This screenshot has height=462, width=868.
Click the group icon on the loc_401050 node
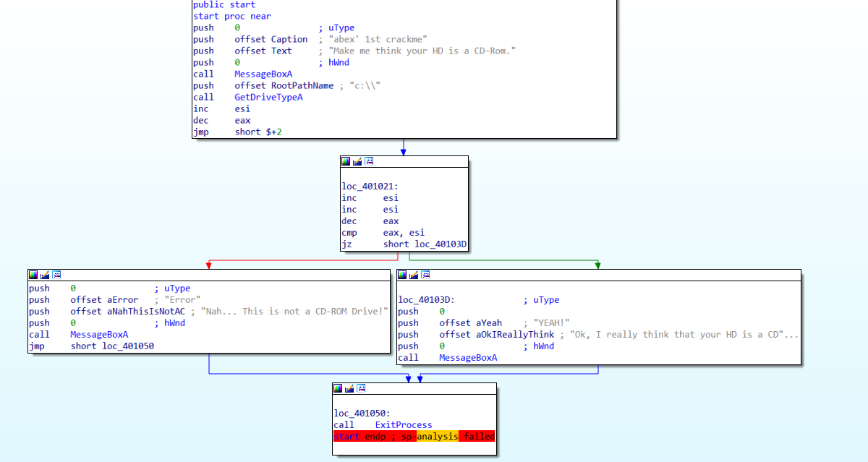359,388
